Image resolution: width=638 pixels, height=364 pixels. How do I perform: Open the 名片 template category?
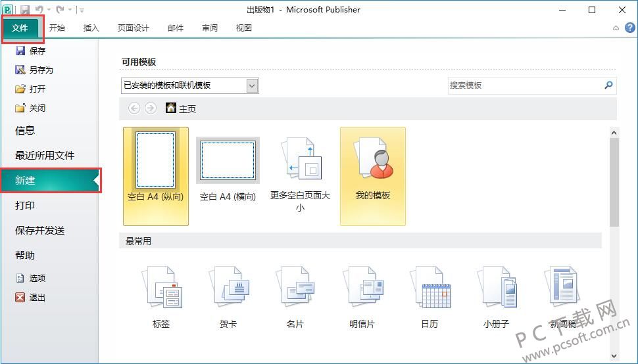coord(295,298)
